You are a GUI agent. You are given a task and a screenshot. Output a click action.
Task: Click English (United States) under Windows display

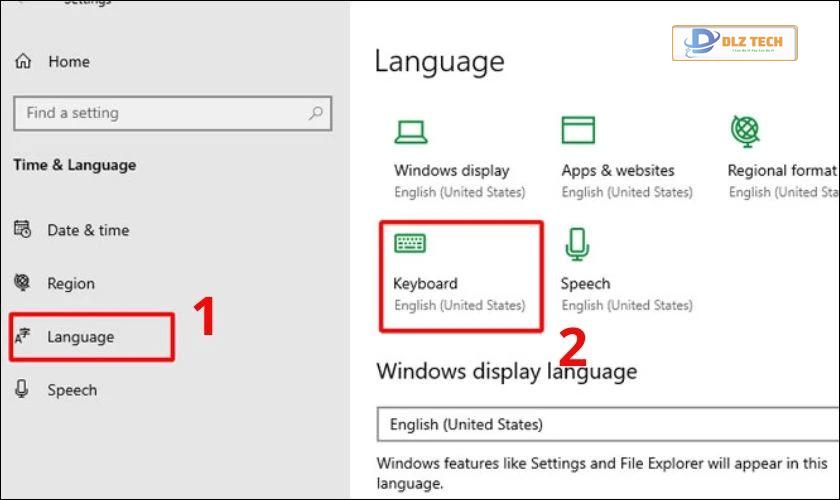tap(460, 192)
